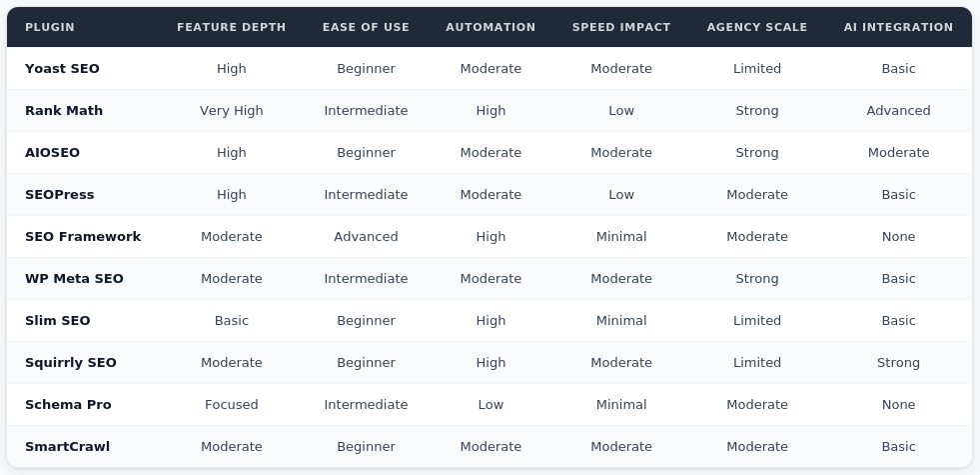Click Slim SEO's Minimal speed impact
Image resolution: width=980 pixels, height=475 pixels.
[621, 320]
